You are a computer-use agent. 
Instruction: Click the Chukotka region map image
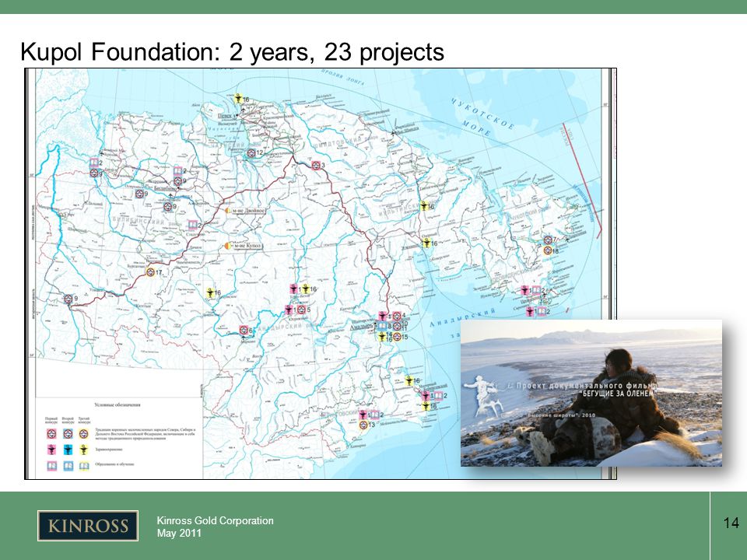321,274
